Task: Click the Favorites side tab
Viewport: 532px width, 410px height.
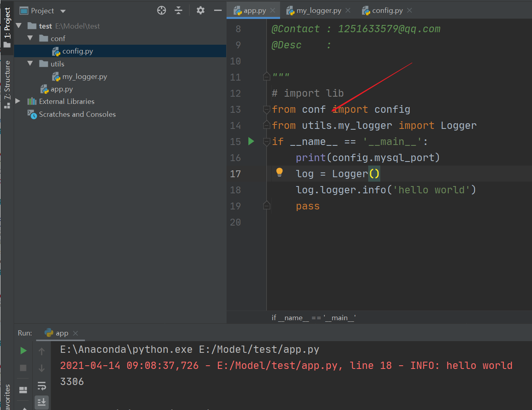Action: tap(7, 397)
